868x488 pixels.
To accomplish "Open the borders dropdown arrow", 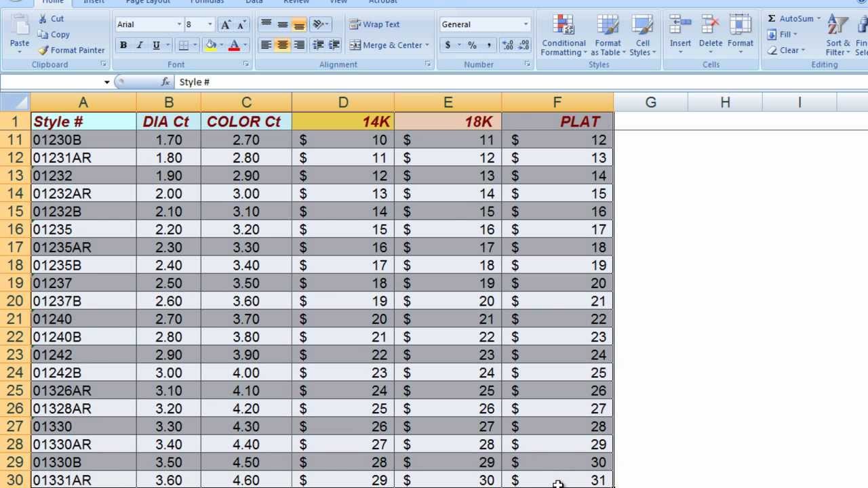I will click(x=194, y=45).
